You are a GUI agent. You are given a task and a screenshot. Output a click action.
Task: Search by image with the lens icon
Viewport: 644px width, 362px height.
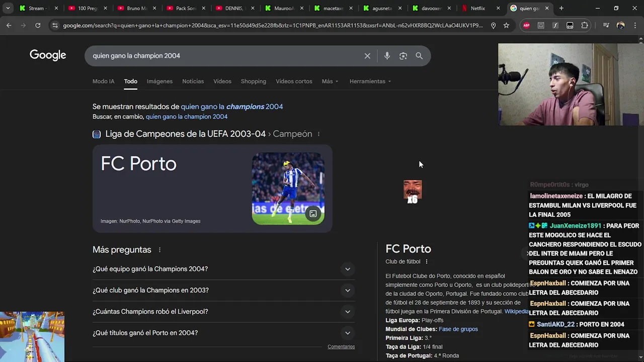403,56
